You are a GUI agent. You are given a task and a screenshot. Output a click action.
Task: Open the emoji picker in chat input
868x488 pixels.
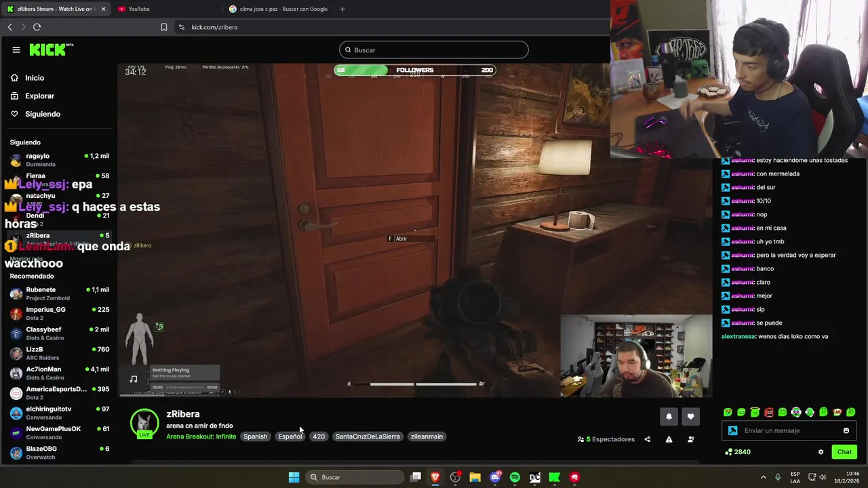coord(846,430)
